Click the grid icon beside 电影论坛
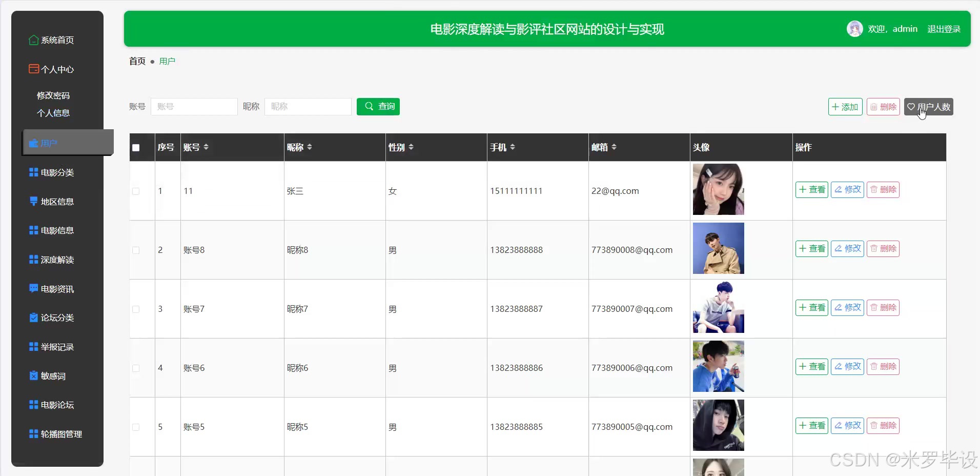The image size is (980, 476). click(x=34, y=405)
